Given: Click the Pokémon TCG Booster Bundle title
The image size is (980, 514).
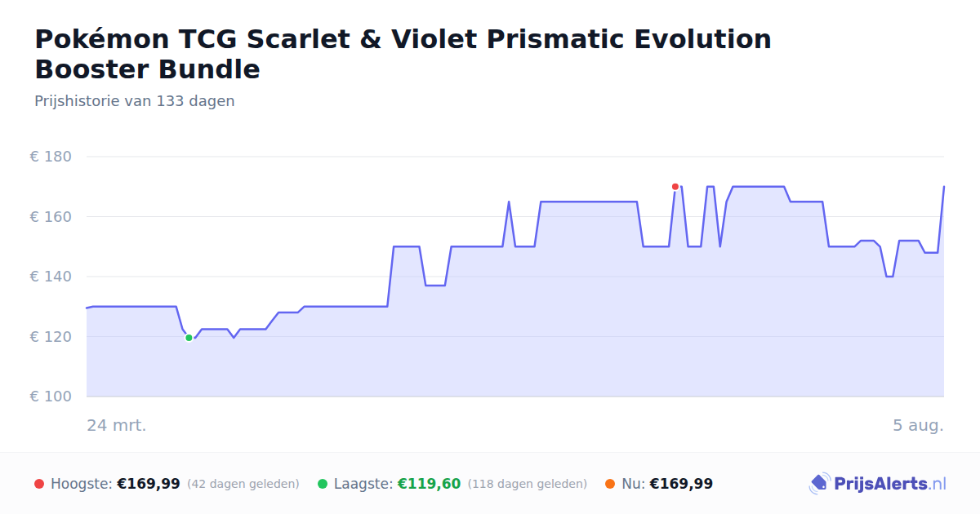Looking at the screenshot, I should pyautogui.click(x=403, y=54).
